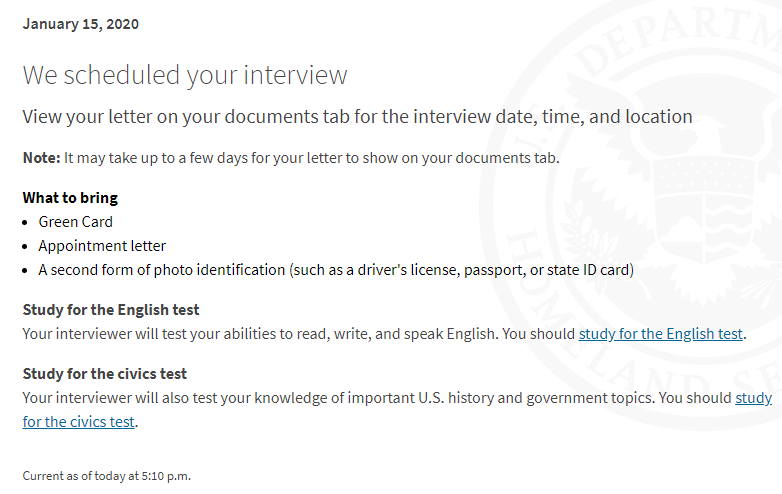
Task: Open the "study for the English test" link
Action: tap(660, 333)
